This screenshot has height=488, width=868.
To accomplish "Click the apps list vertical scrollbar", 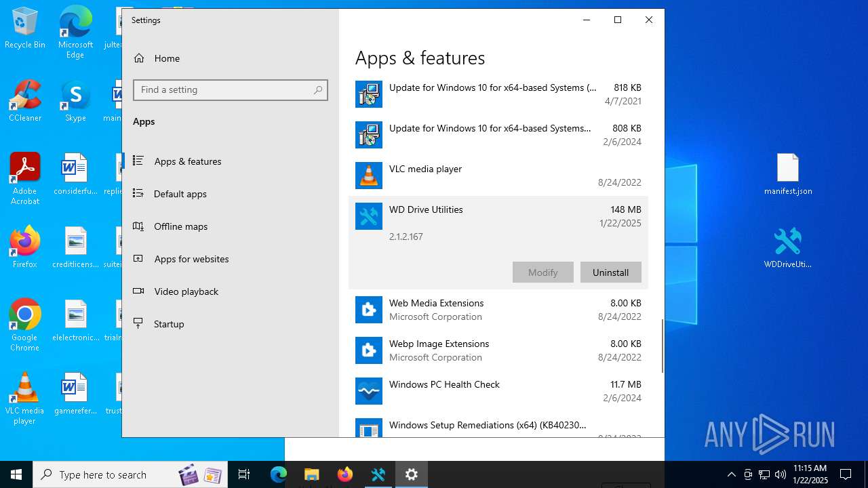I will [663, 346].
